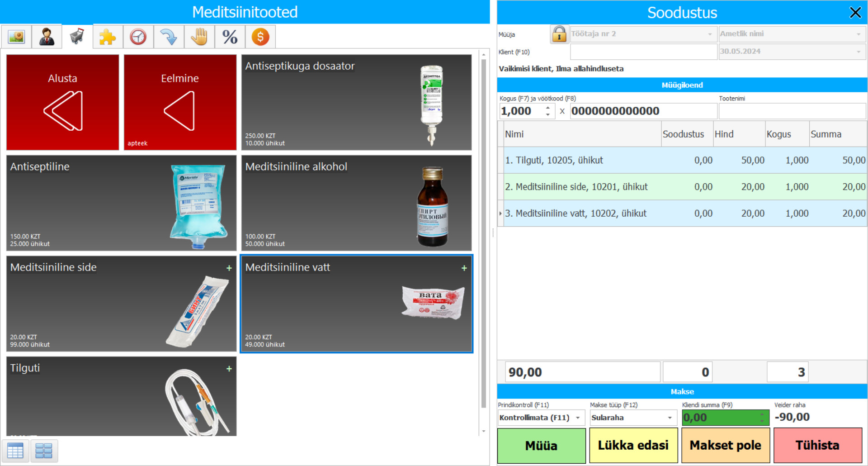Open the clock icon in the toolbar
This screenshot has height=466, width=868.
[x=138, y=37]
